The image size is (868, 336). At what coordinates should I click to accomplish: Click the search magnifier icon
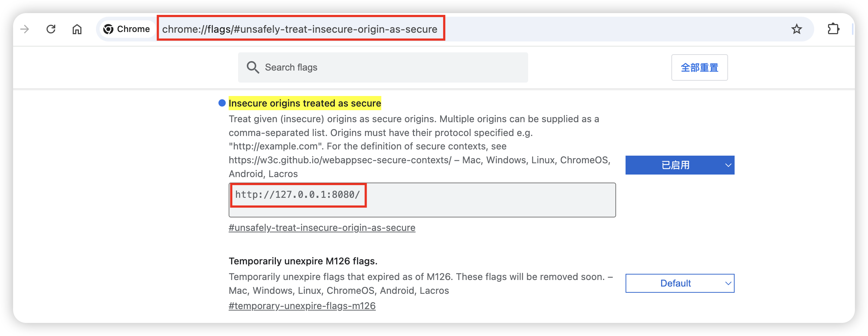click(253, 68)
